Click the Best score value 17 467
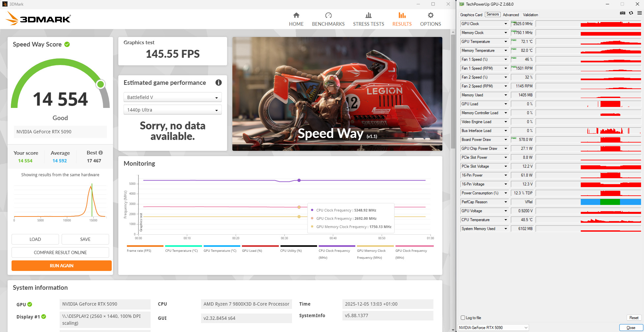This screenshot has width=644, height=332. pos(94,161)
